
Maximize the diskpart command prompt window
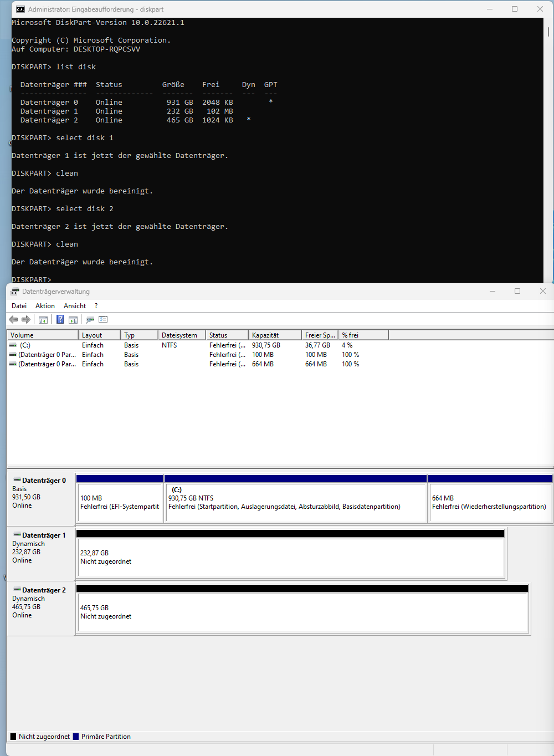515,9
